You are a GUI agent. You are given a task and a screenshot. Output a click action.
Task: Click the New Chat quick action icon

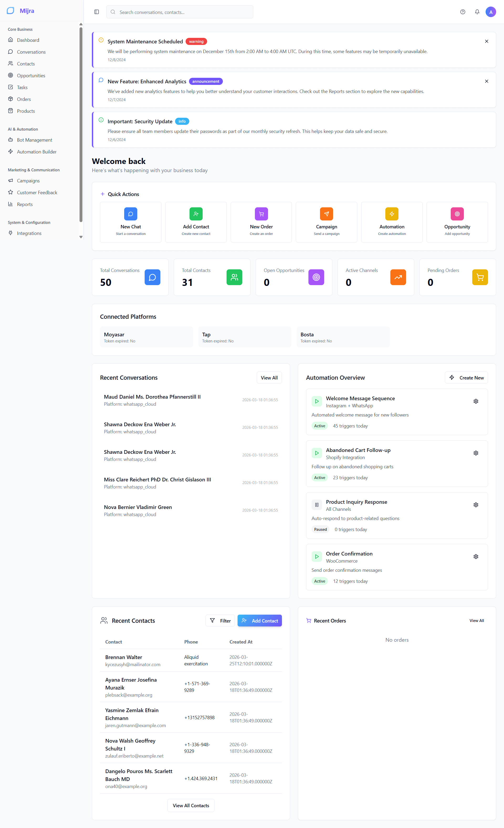[x=131, y=214]
